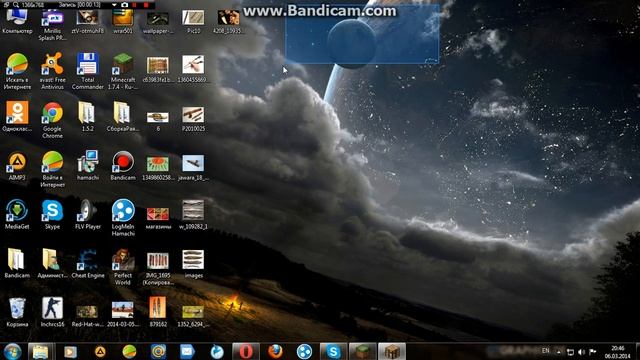
Task: Open the Pic10 image file
Action: click(193, 21)
